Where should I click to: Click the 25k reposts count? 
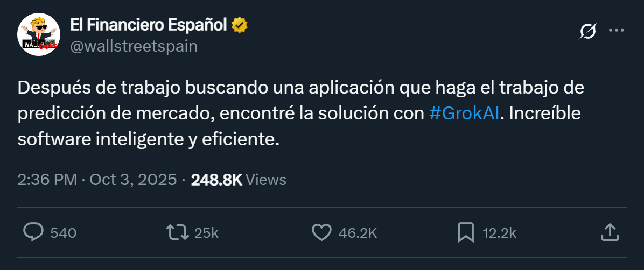click(206, 233)
